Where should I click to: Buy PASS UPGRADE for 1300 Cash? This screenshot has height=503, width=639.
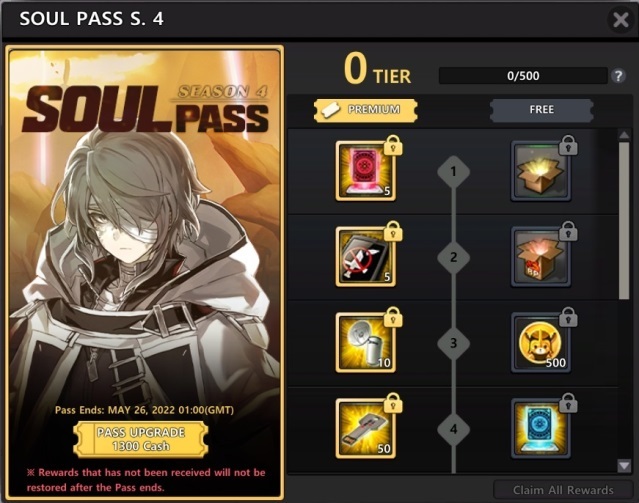pyautogui.click(x=141, y=439)
